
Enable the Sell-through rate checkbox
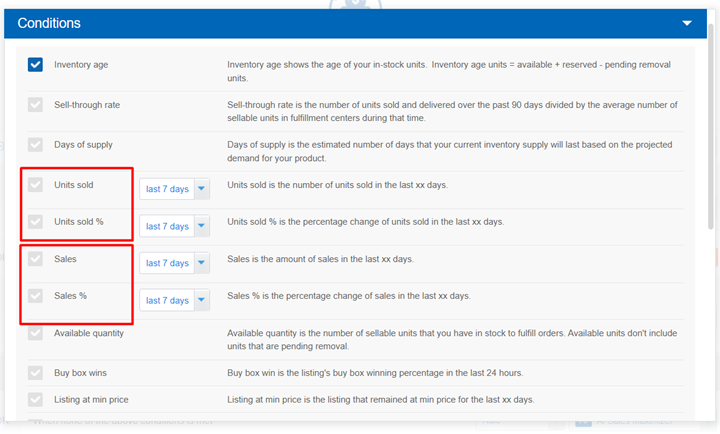(x=35, y=105)
